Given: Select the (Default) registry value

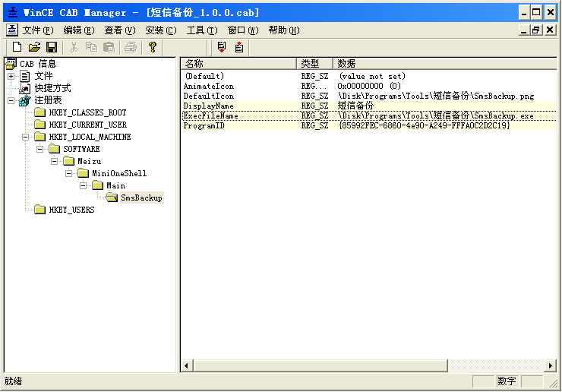Looking at the screenshot, I should (x=204, y=76).
